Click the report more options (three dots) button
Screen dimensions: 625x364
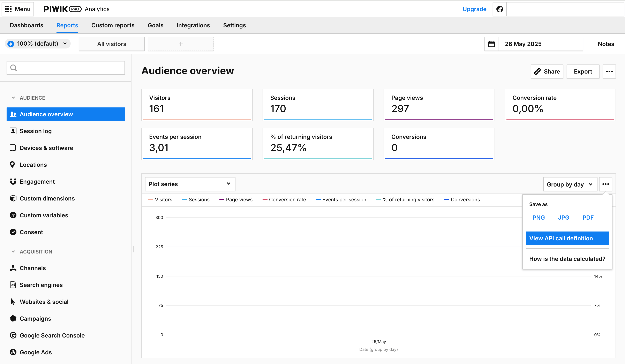(609, 72)
